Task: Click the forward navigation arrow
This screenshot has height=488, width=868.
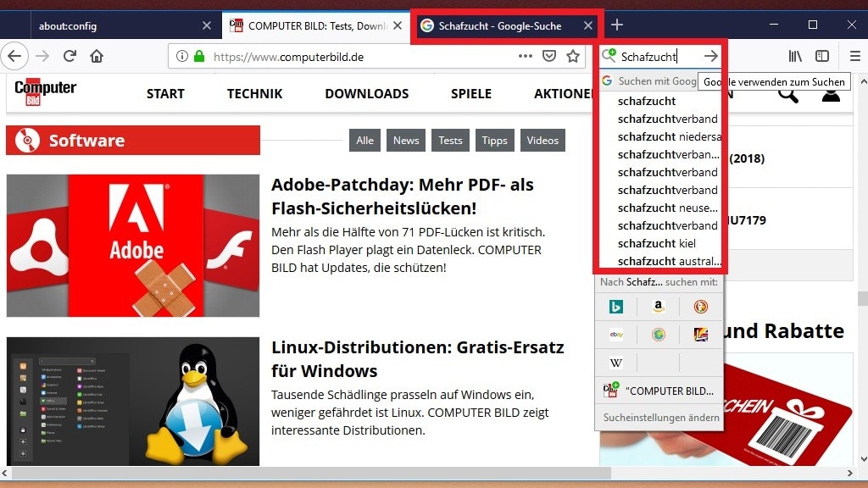Action: [42, 56]
